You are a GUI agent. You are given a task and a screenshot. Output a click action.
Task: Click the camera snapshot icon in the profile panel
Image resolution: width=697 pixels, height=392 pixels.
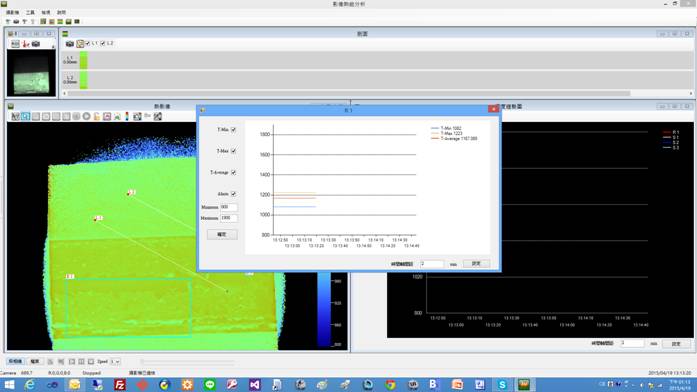click(70, 44)
